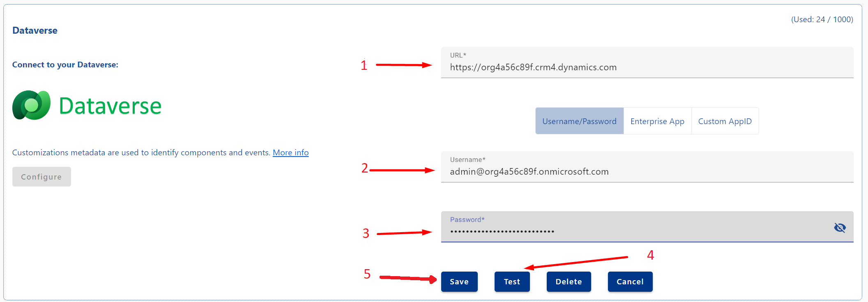
Task: Open the More info link
Action: tap(290, 152)
